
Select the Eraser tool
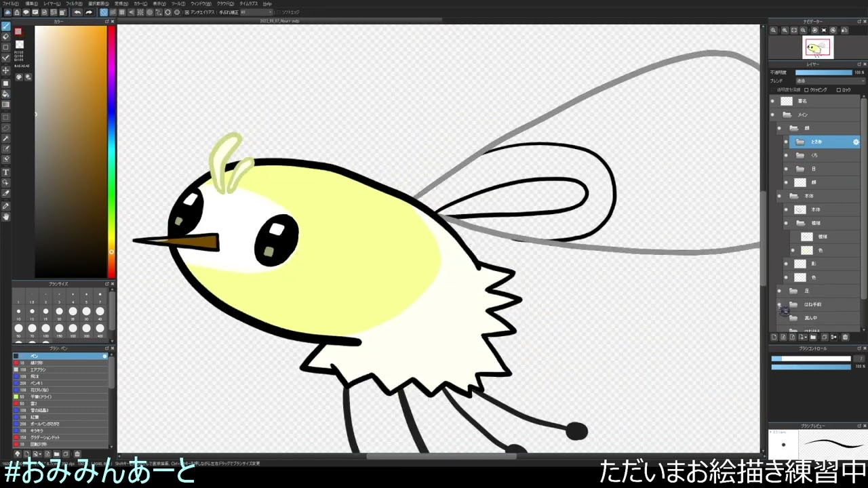click(6, 37)
